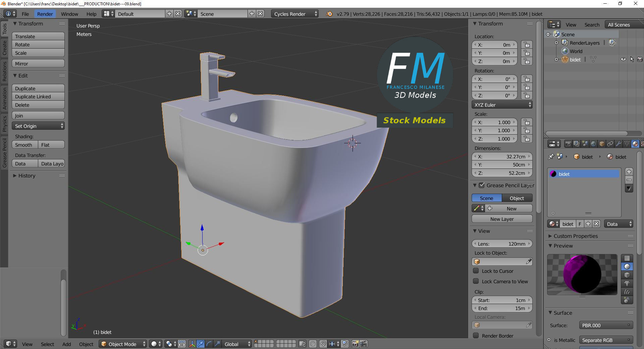Image resolution: width=644 pixels, height=349 pixels.
Task: Toggle the 3D manipulator axes widget
Action: click(x=192, y=344)
